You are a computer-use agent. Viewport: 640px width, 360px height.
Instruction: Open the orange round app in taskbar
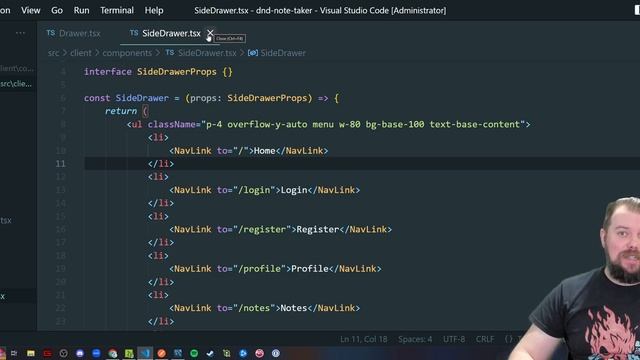162,353
